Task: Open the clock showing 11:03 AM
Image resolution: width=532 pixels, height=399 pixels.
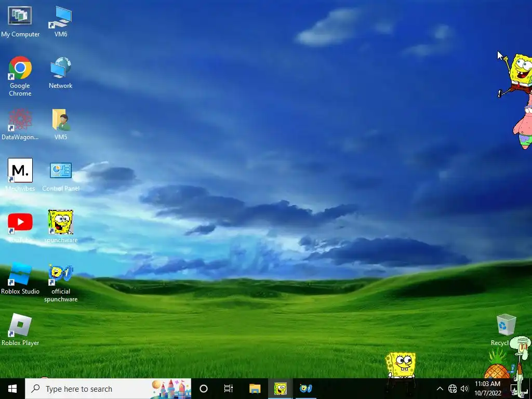Action: pos(487,389)
